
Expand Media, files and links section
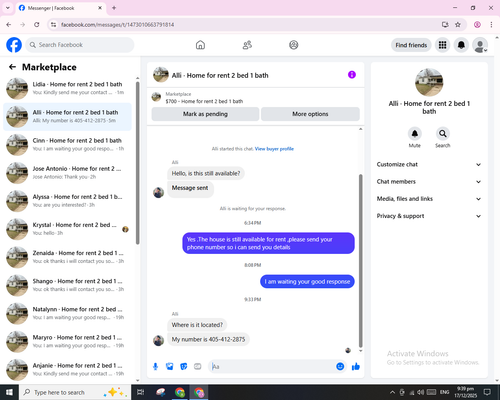coord(429,199)
